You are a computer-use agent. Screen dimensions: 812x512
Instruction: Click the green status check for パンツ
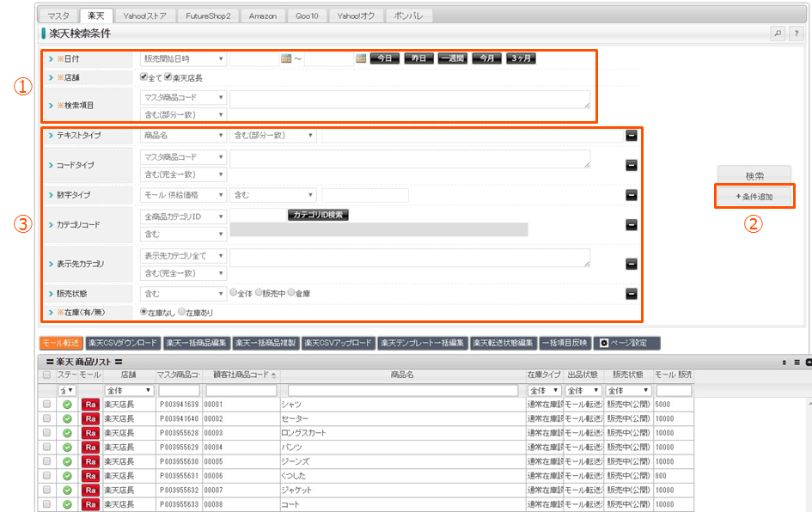(67, 448)
